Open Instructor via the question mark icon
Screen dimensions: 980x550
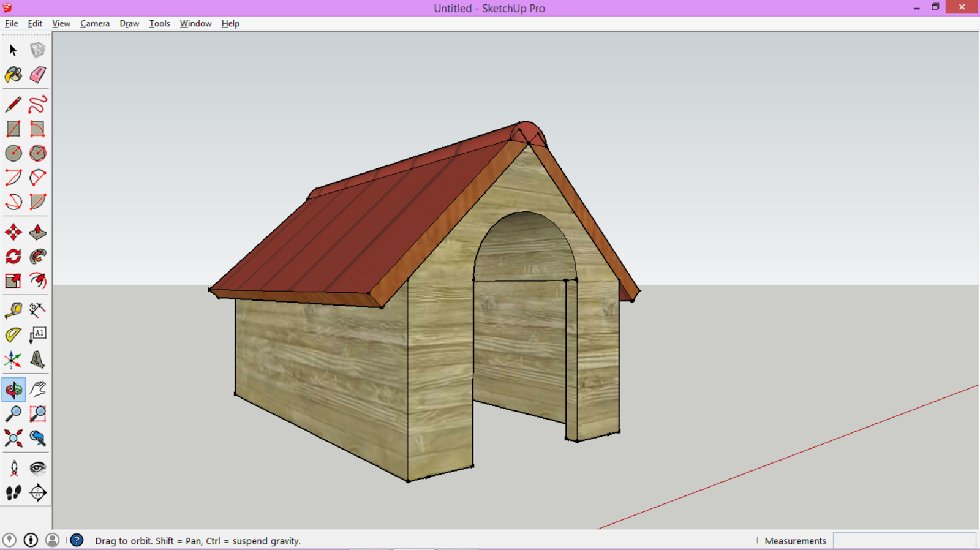coord(77,540)
